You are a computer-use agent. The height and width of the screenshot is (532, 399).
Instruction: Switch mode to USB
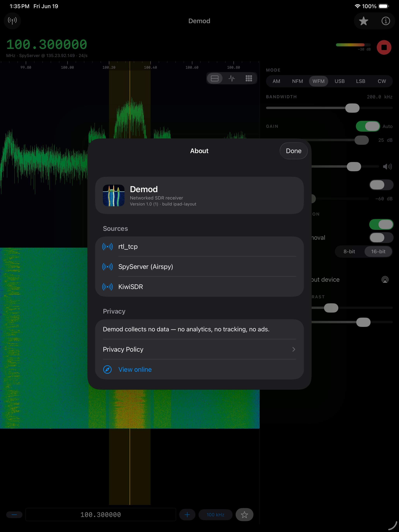(339, 81)
